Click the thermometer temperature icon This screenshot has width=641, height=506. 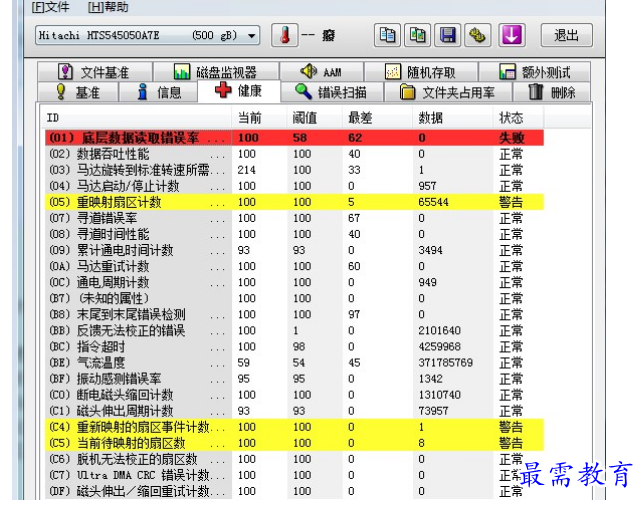click(285, 35)
